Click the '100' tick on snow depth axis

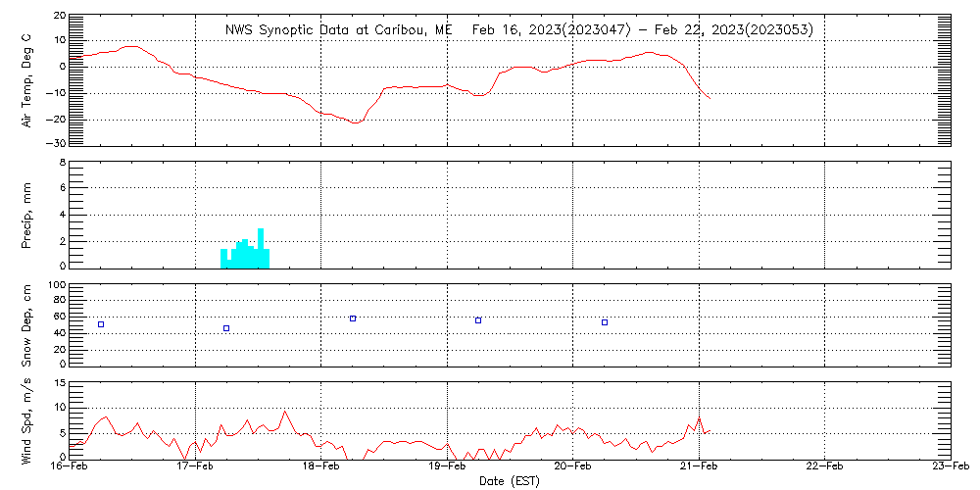[57, 285]
